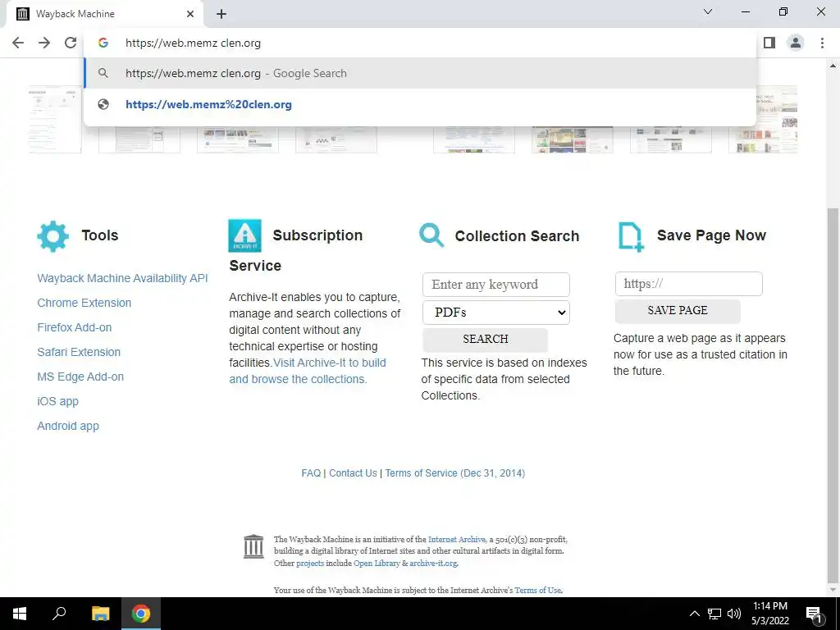Focus the https:// Save Page field

coord(688,283)
